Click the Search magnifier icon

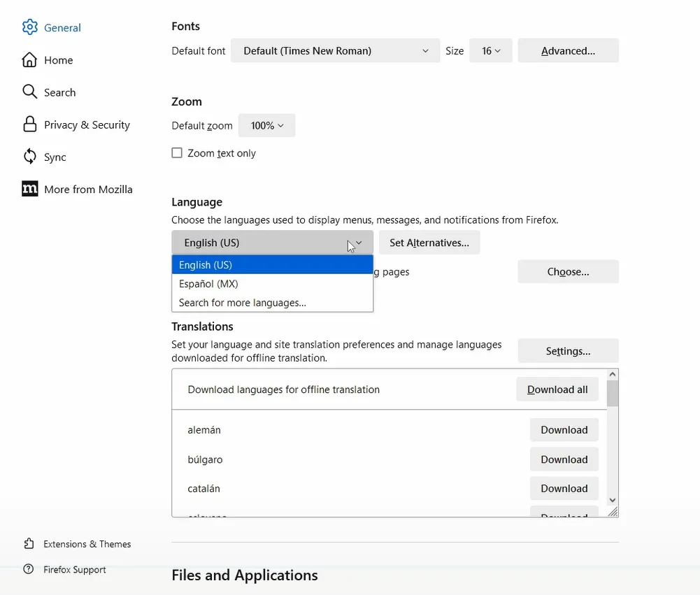(x=30, y=92)
